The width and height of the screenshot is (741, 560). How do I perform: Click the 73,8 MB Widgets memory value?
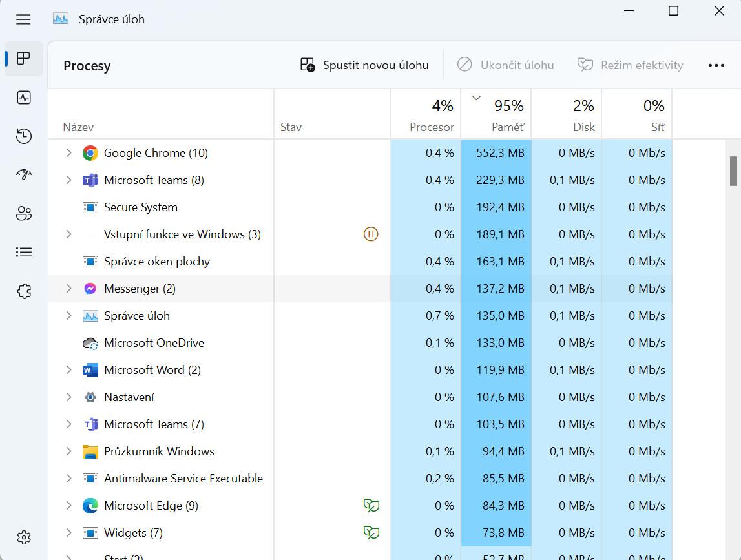tap(503, 533)
